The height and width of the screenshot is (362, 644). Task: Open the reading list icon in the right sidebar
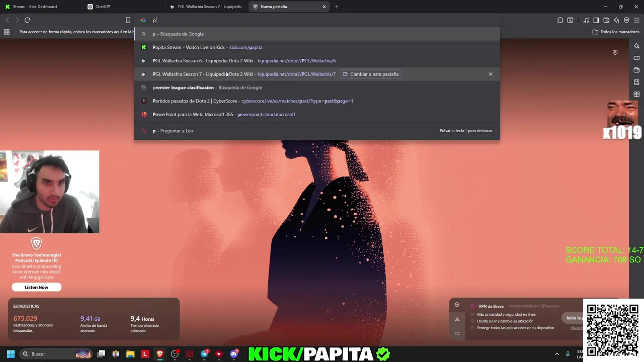636,94
